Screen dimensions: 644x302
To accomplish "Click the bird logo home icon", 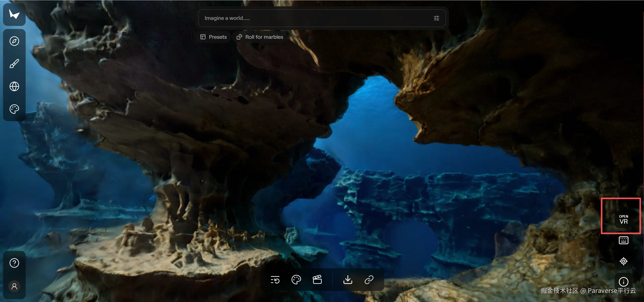I will point(14,14).
